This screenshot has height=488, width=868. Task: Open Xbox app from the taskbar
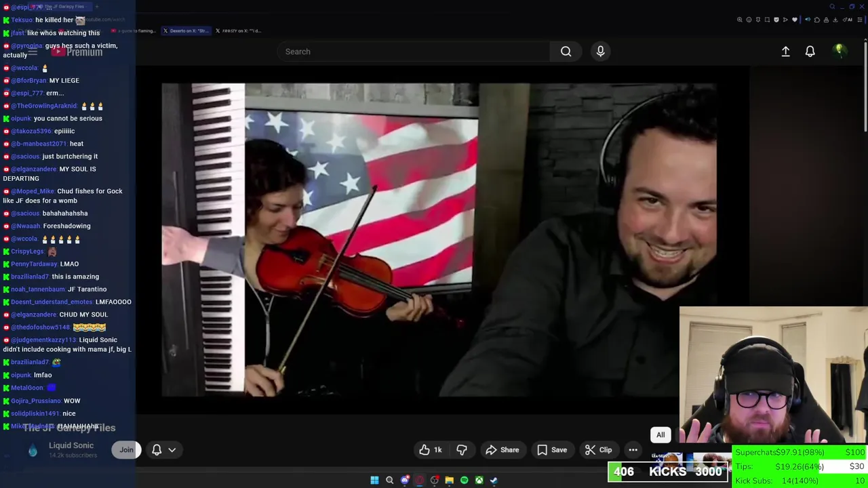[x=479, y=480]
